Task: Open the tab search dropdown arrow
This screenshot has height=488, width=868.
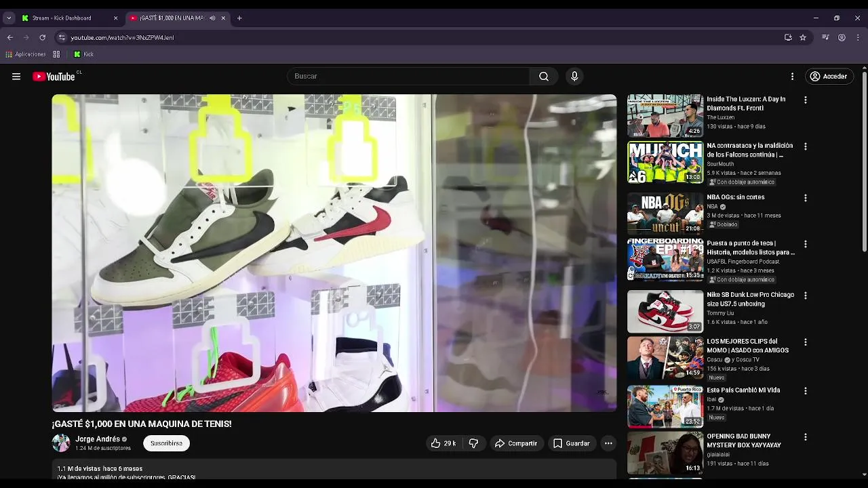Action: pos(9,18)
